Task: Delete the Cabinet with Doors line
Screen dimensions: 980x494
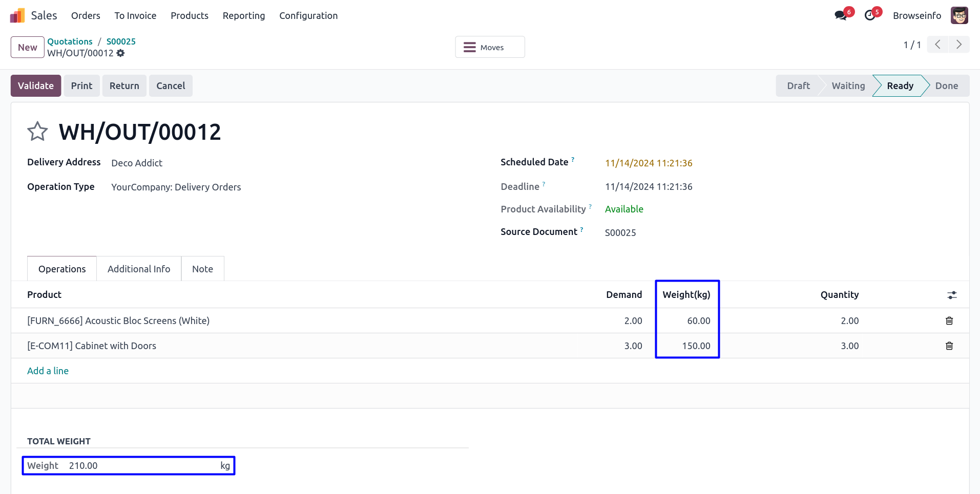Action: pyautogui.click(x=949, y=346)
